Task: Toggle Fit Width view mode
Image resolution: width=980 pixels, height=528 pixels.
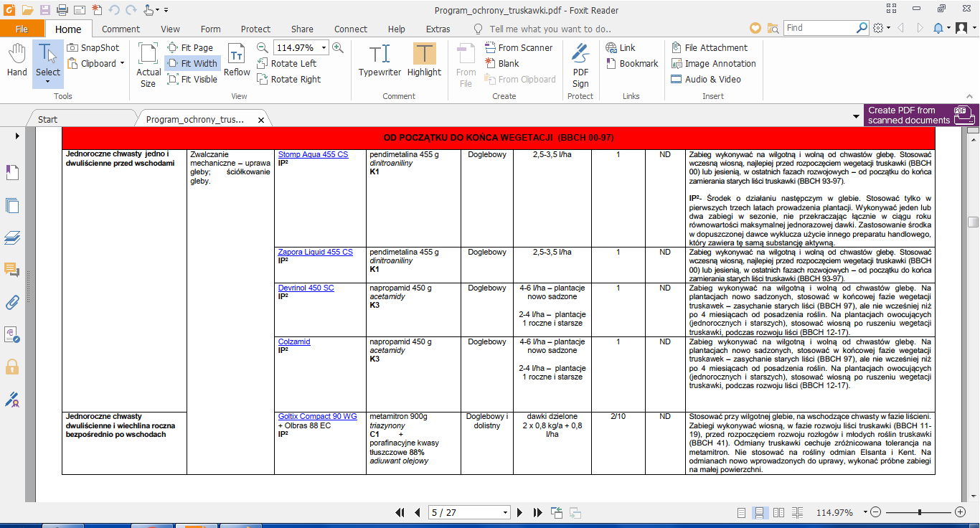Action: pyautogui.click(x=192, y=63)
